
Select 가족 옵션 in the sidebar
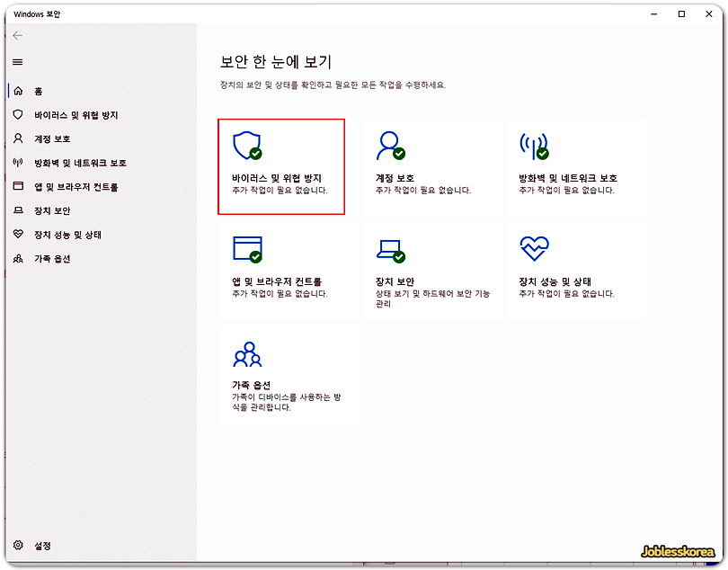pyautogui.click(x=52, y=259)
